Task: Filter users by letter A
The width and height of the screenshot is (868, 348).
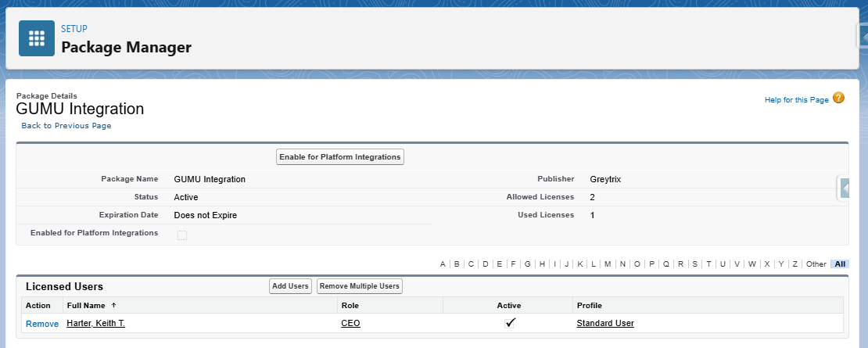Action: point(443,264)
